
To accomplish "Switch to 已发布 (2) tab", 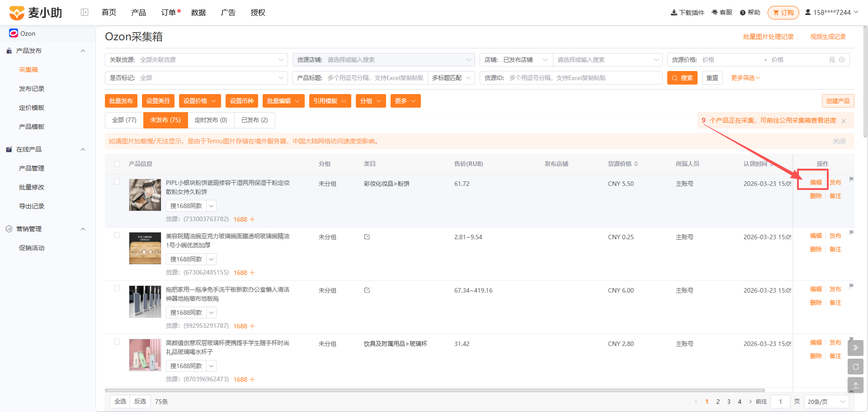I will (x=255, y=120).
